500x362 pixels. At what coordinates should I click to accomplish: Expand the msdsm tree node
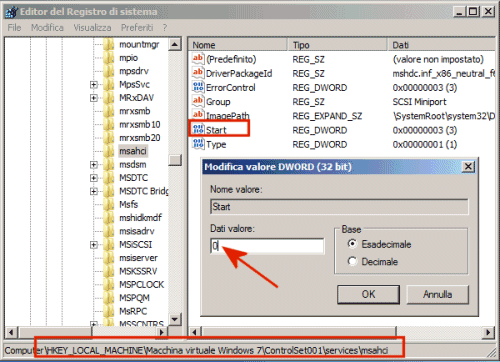[x=94, y=165]
